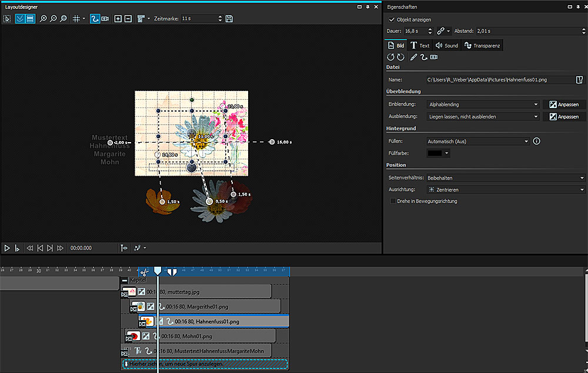Image resolution: width=588 pixels, height=373 pixels.
Task: Toggle the motion path tool in Layoutdesigner toolbar
Action: tap(95, 19)
